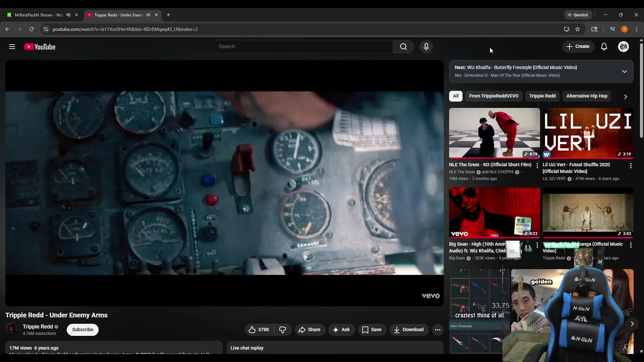Select the Trippie Redd filter chip
This screenshot has height=362, width=644.
[542, 96]
